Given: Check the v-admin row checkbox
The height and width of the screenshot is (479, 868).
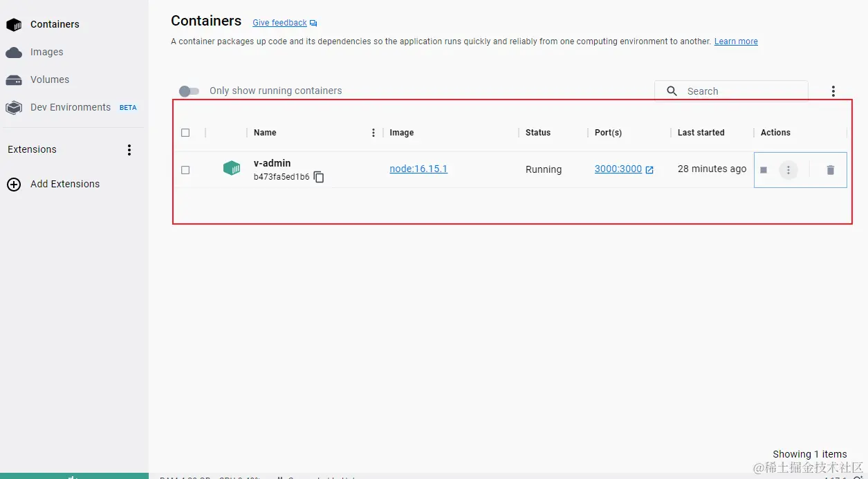Looking at the screenshot, I should click(185, 170).
